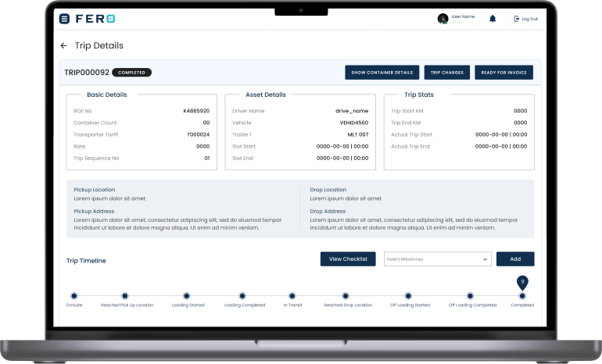Click the Trip Stats section heading

click(419, 95)
